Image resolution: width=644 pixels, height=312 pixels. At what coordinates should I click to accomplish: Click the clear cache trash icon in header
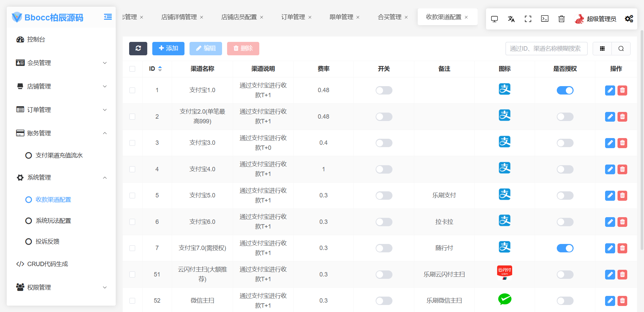tap(561, 19)
